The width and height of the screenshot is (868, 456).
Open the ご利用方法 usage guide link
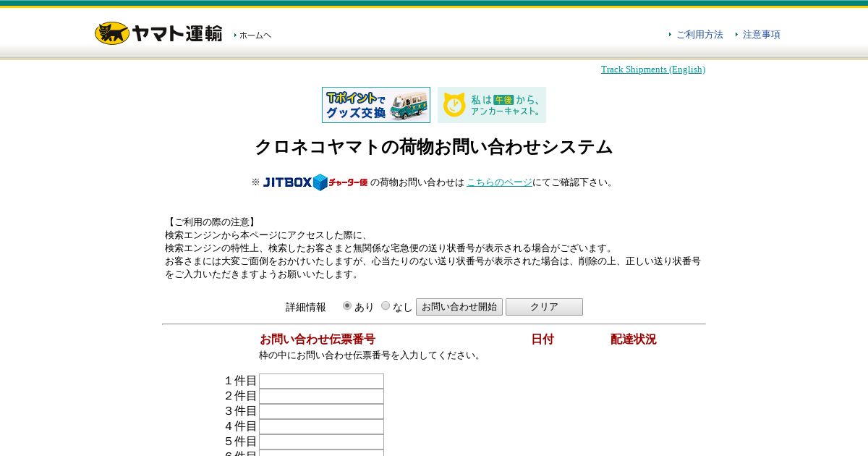point(699,35)
